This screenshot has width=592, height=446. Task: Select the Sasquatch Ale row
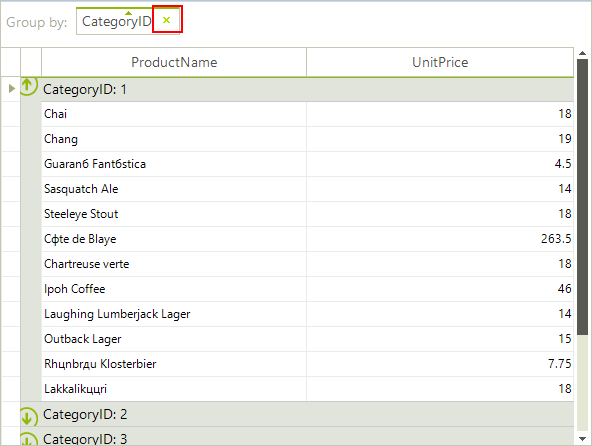tap(307, 189)
